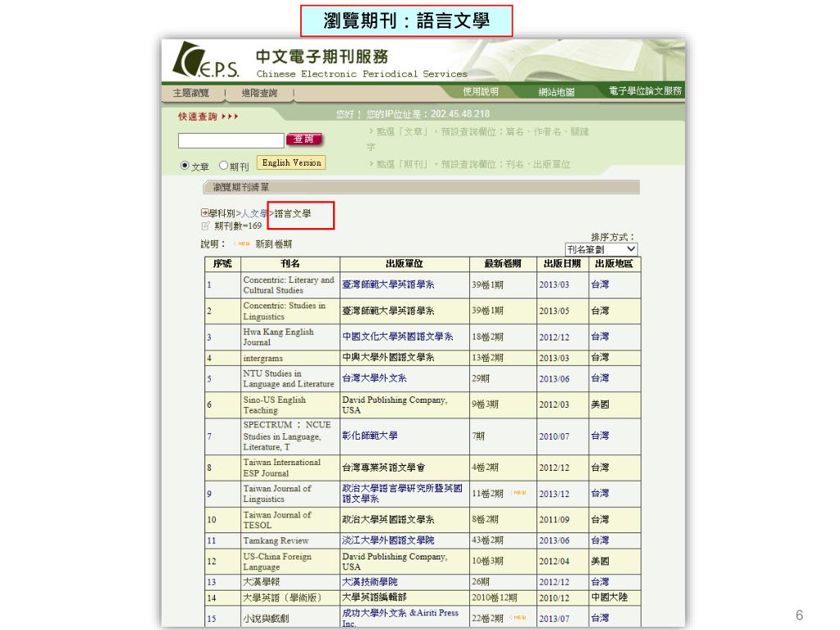This screenshot has width=840, height=630.
Task: Click publisher 成功大學外文系 & Airiti Press Inc.
Action: coord(400,618)
